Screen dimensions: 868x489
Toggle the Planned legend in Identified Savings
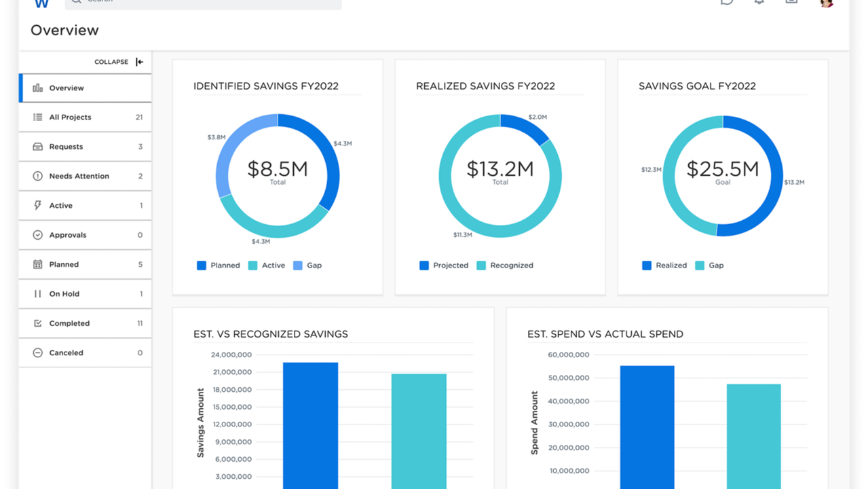[x=219, y=266]
